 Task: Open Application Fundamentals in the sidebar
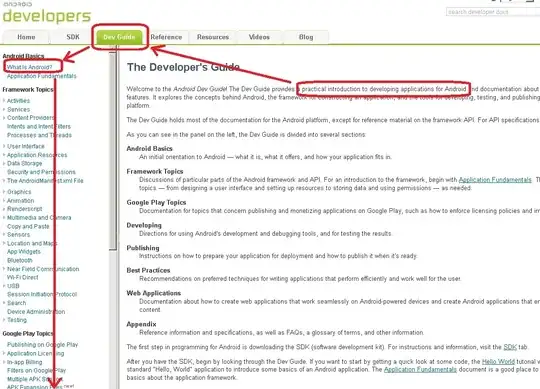pos(42,76)
